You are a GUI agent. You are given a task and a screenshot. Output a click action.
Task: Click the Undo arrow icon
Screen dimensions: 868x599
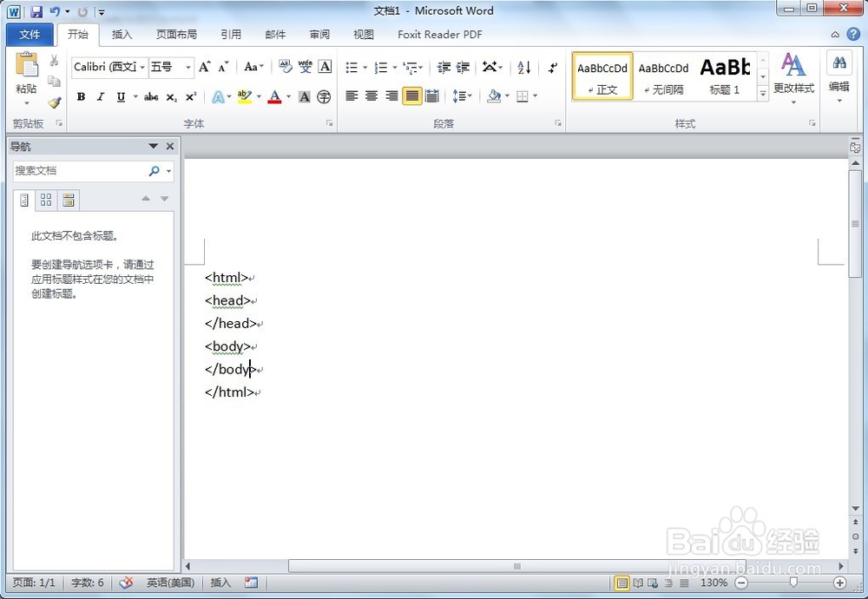(x=55, y=11)
